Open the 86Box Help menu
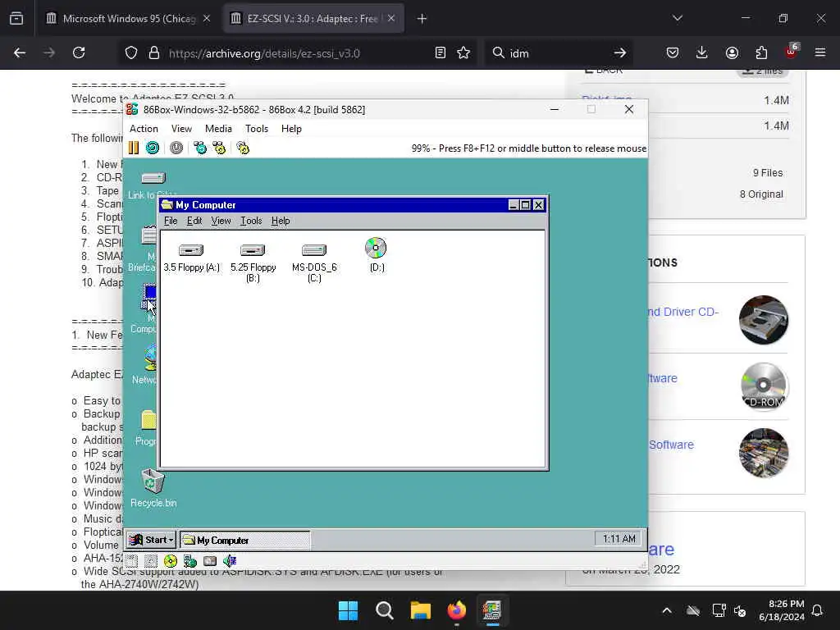The height and width of the screenshot is (630, 840). coord(291,129)
